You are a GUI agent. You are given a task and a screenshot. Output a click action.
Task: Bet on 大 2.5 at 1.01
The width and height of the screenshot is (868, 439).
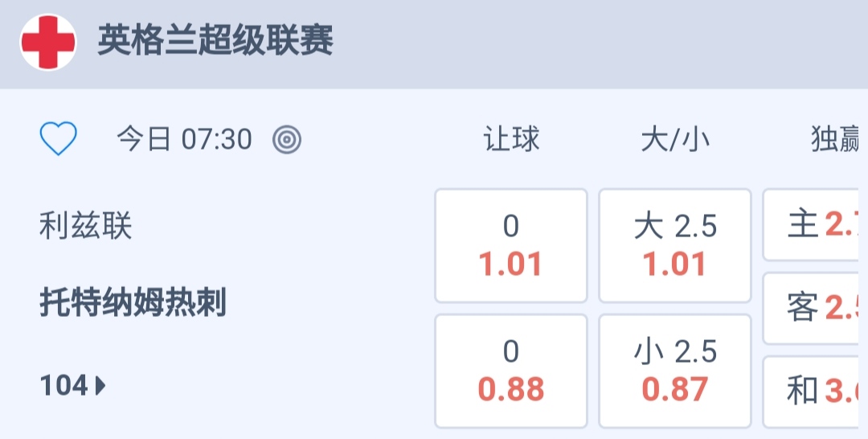(x=675, y=246)
